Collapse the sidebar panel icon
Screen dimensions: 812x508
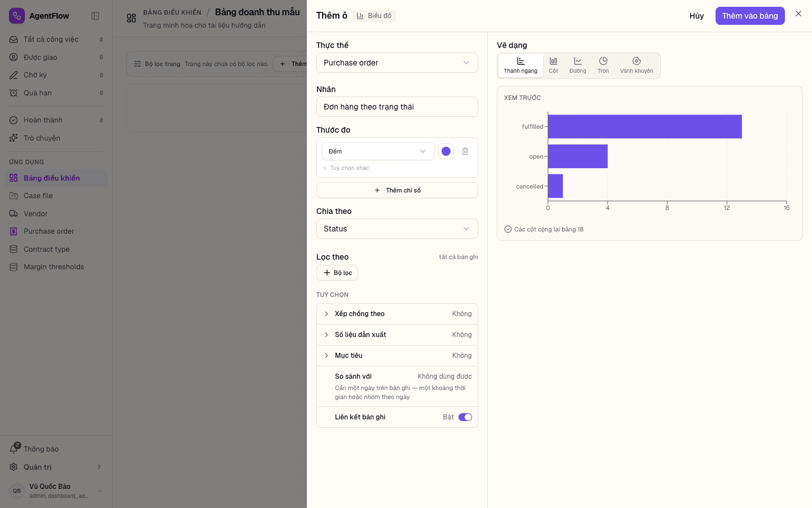[x=95, y=16]
